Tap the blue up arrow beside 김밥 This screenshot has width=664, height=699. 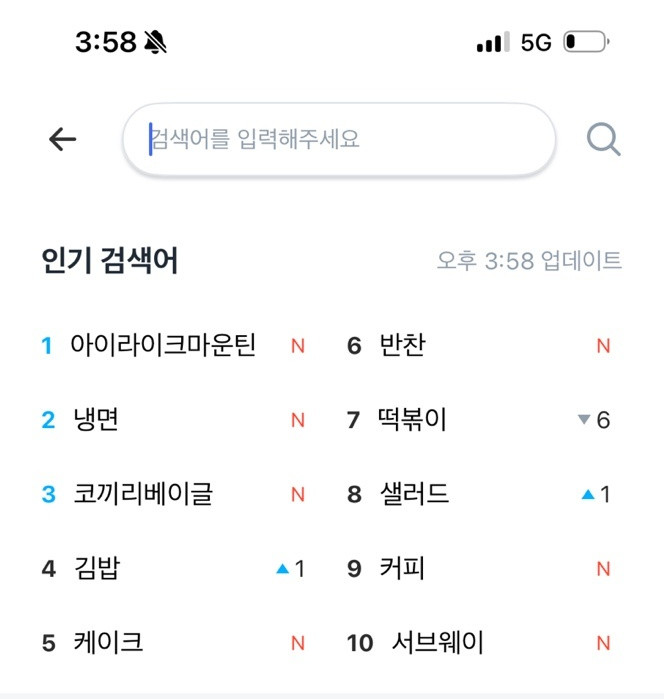pos(282,569)
